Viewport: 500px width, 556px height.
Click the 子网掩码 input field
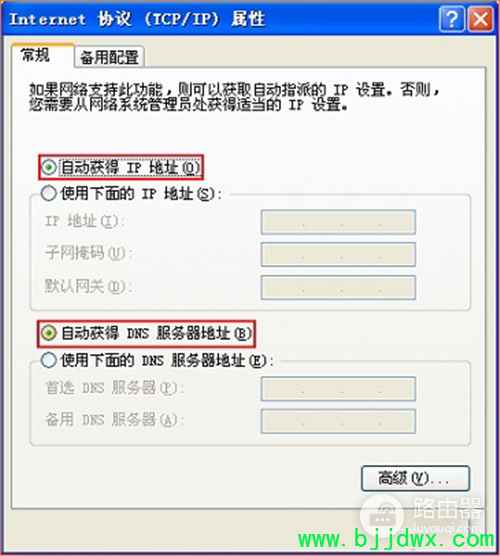point(338,254)
